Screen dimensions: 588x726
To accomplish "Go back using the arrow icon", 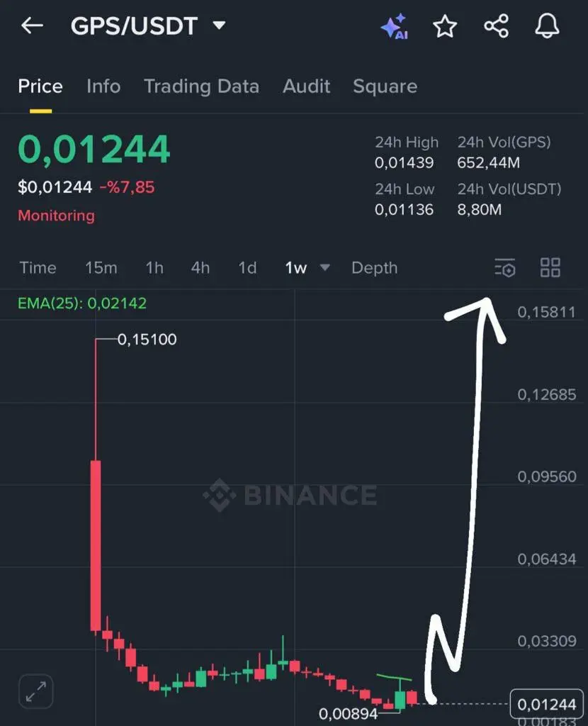I will [32, 26].
